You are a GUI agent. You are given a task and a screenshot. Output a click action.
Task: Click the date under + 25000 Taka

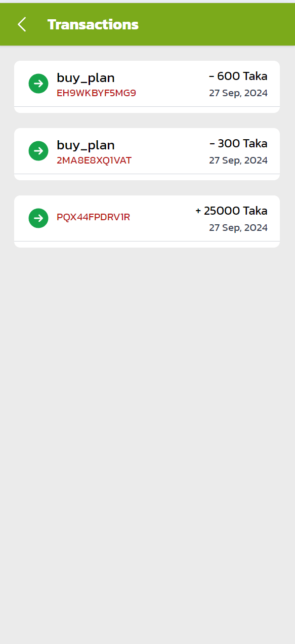point(238,228)
